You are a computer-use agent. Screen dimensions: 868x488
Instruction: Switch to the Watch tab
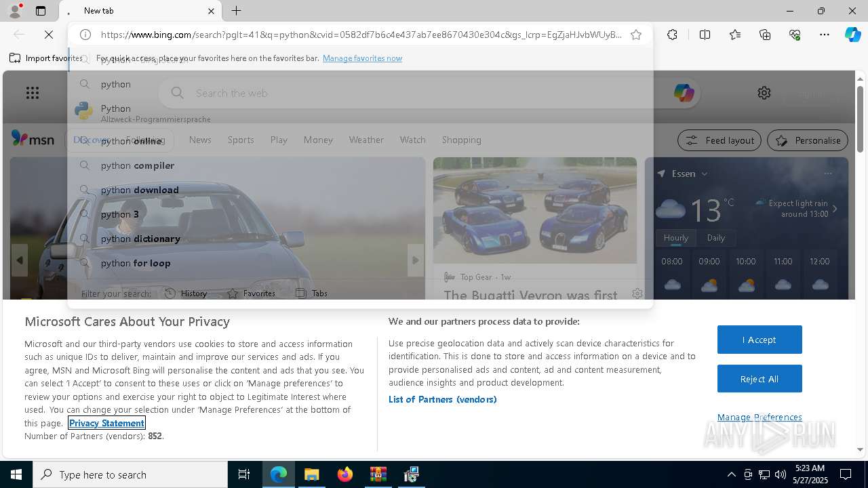412,140
